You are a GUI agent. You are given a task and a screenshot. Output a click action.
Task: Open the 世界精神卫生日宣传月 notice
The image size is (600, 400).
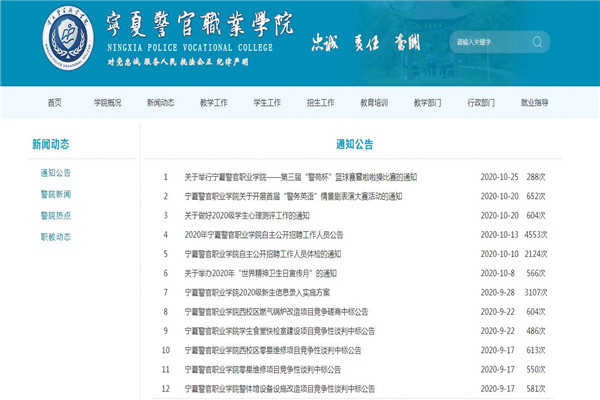pos(260,273)
